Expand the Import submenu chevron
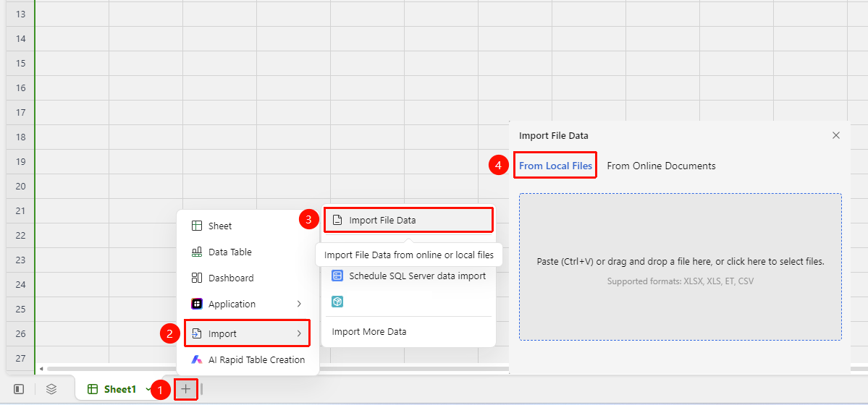This screenshot has height=405, width=868. (299, 333)
